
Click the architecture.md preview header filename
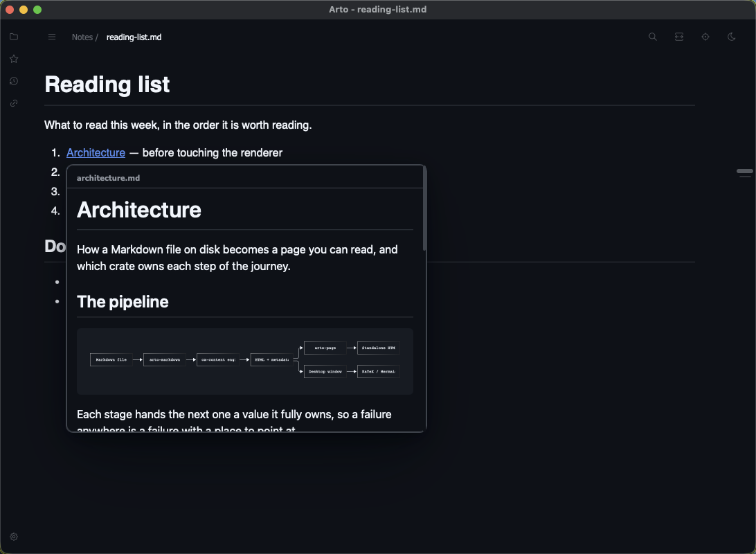(x=109, y=178)
